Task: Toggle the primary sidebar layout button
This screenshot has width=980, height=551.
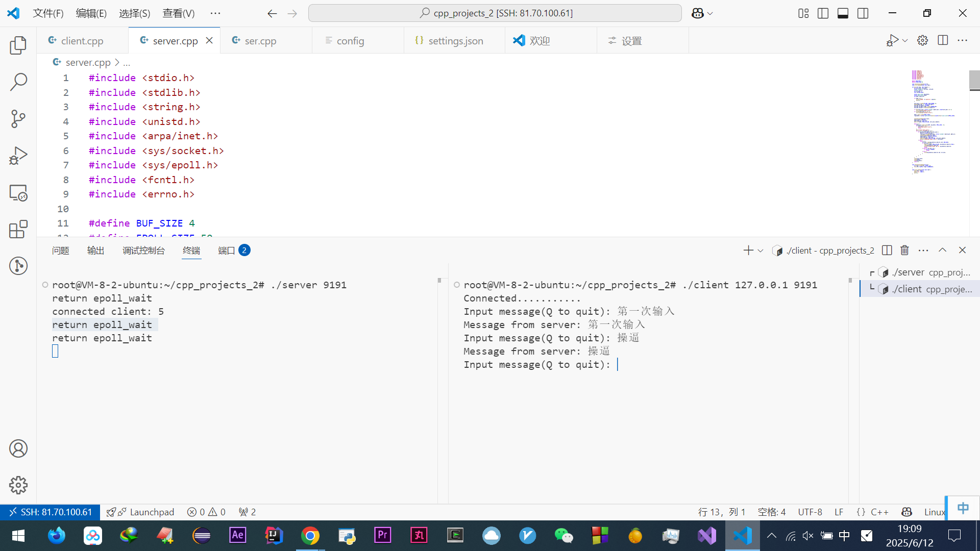Action: click(823, 13)
